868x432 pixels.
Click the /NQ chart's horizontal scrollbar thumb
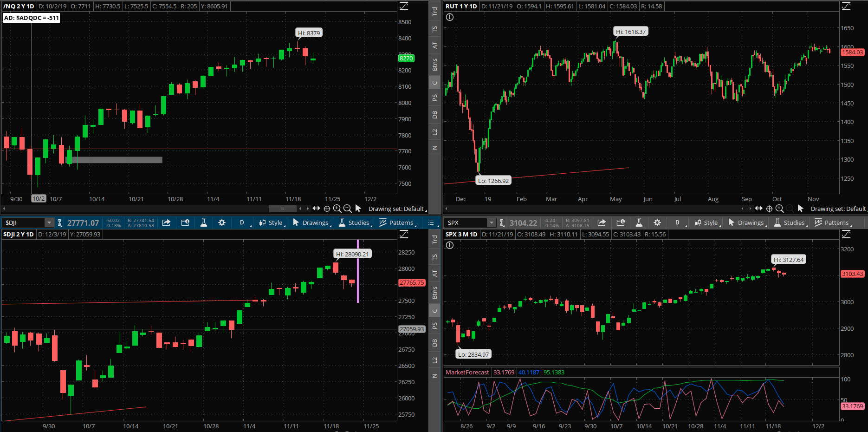tap(283, 209)
